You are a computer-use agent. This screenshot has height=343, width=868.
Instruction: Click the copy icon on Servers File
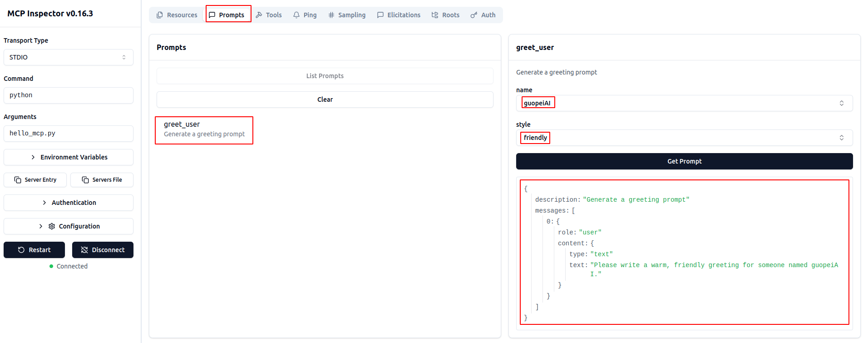[85, 180]
